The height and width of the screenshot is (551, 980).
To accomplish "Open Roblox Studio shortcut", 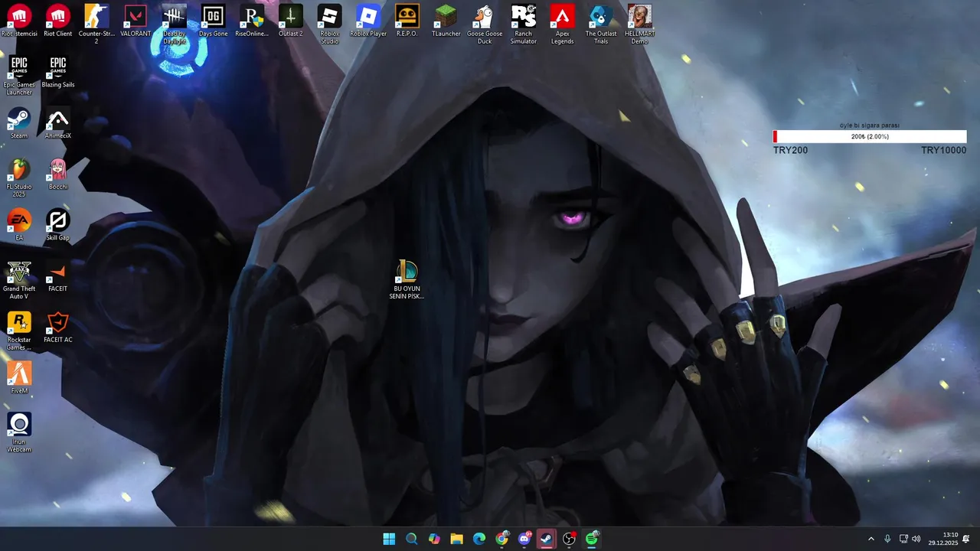I will (x=329, y=24).
